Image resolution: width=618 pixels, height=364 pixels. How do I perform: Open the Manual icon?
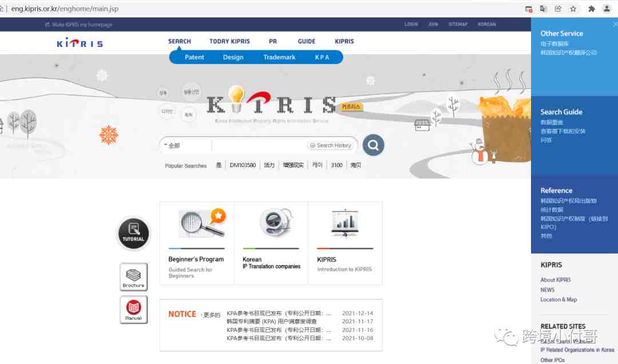pos(133,310)
